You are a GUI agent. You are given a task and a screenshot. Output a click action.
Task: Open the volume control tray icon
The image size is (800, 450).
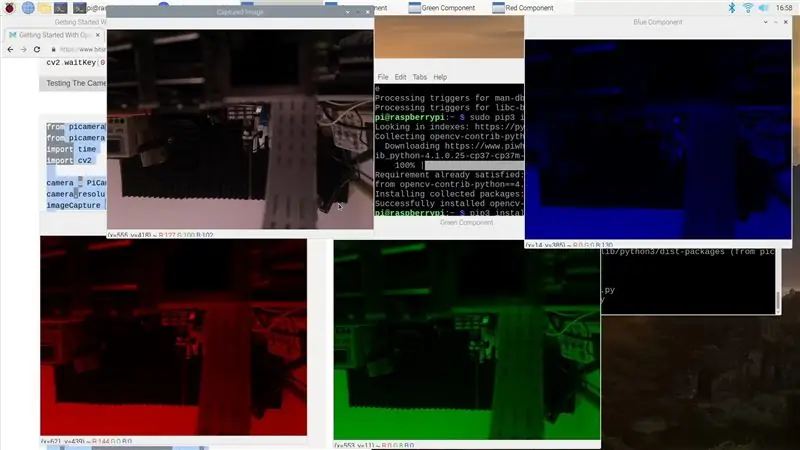pyautogui.click(x=763, y=8)
